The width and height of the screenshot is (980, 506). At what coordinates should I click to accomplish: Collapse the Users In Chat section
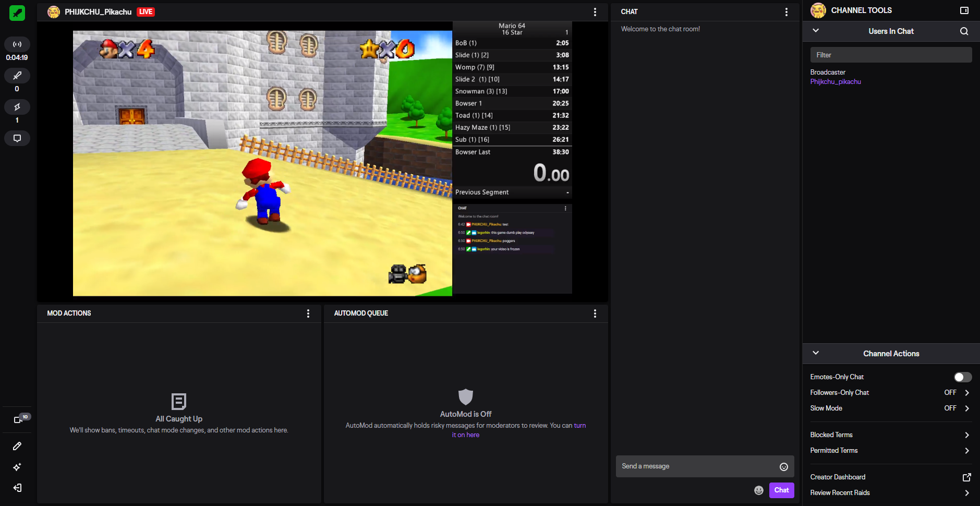(816, 31)
